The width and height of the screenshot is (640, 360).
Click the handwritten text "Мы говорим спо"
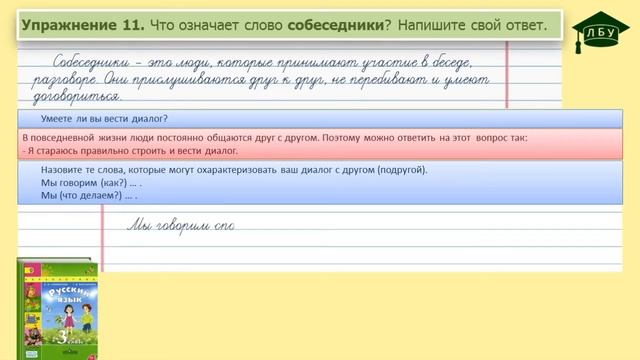[x=181, y=225]
